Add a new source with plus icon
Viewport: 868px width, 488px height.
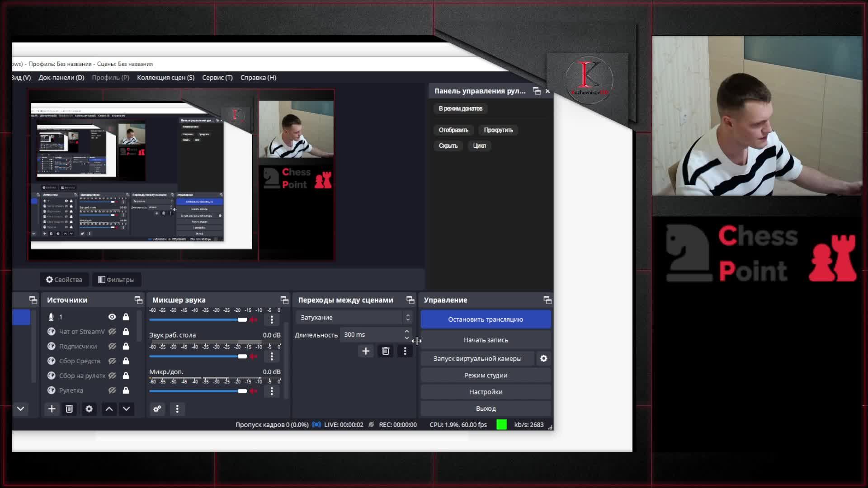pyautogui.click(x=52, y=409)
